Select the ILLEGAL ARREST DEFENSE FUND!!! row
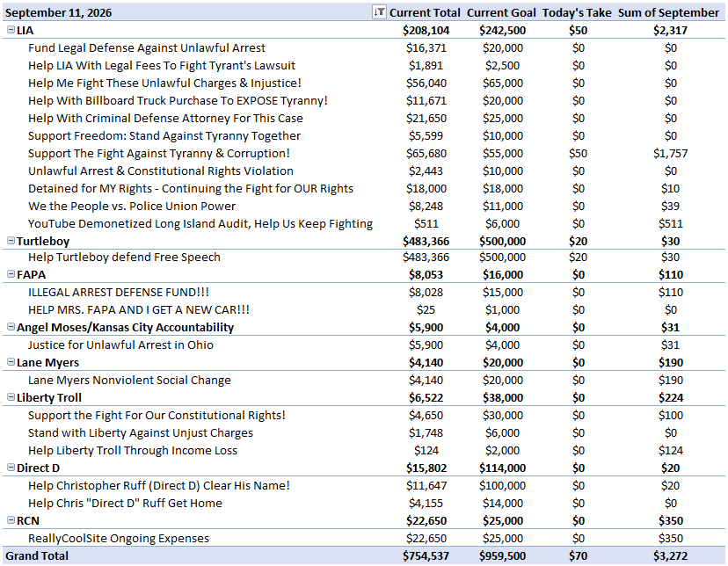Image resolution: width=728 pixels, height=566 pixels. 364,293
